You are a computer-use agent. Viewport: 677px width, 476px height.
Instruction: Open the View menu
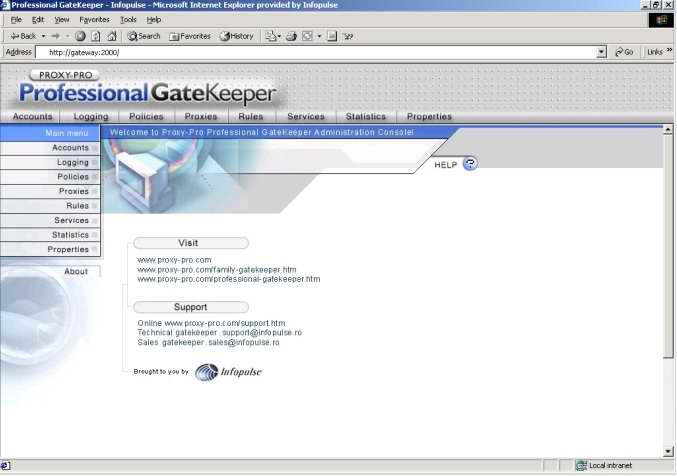coord(62,20)
